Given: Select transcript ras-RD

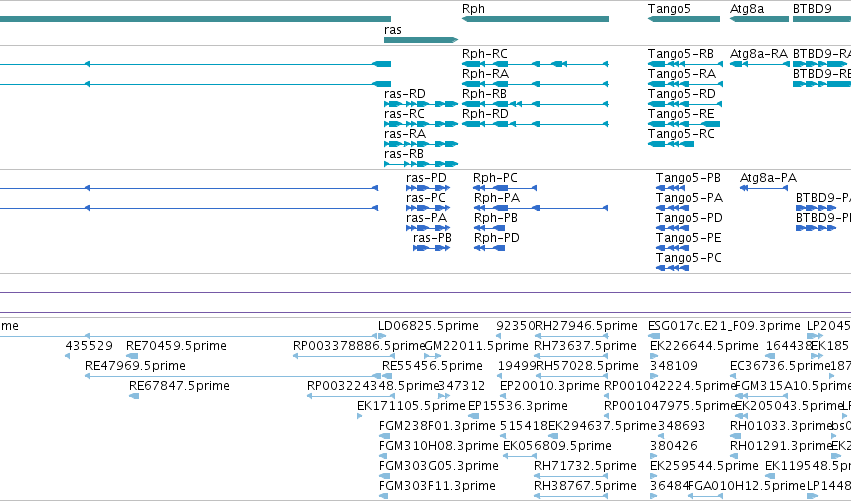Looking at the screenshot, I should point(405,94).
